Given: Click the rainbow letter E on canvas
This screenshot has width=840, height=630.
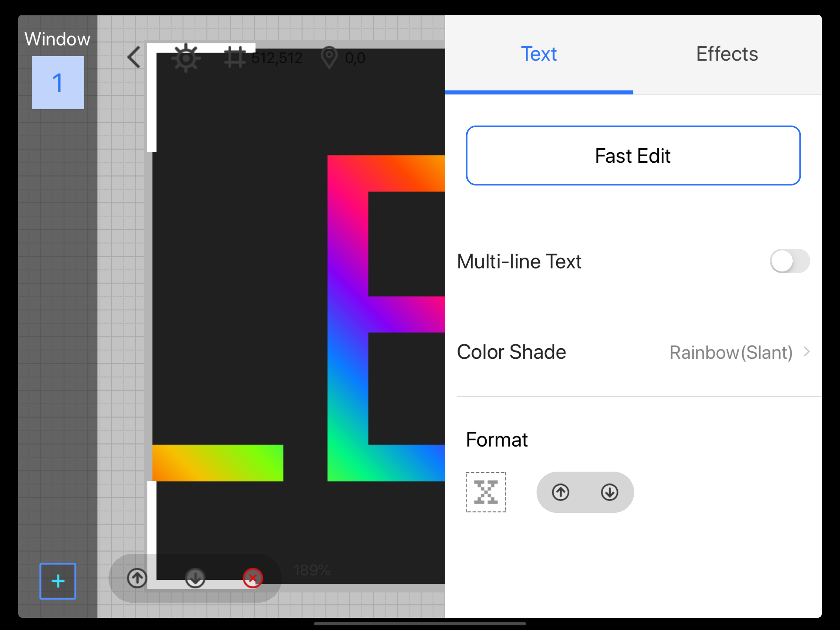Looking at the screenshot, I should pos(386,318).
